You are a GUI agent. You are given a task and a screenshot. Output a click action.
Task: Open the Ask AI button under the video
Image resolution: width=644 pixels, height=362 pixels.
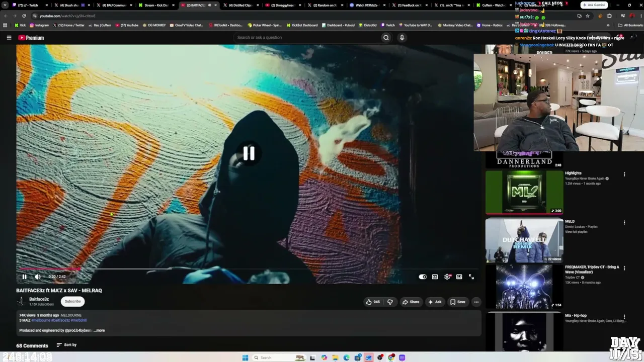(x=435, y=302)
